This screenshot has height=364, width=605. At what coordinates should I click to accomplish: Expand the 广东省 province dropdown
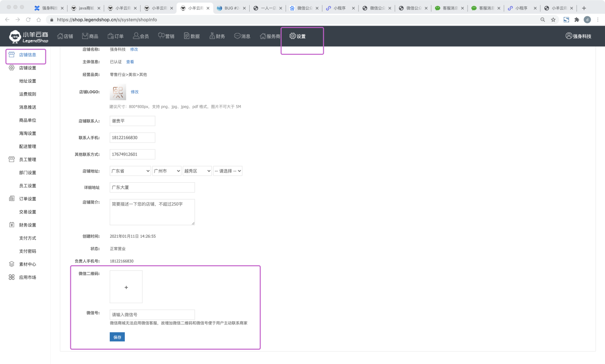(x=130, y=171)
